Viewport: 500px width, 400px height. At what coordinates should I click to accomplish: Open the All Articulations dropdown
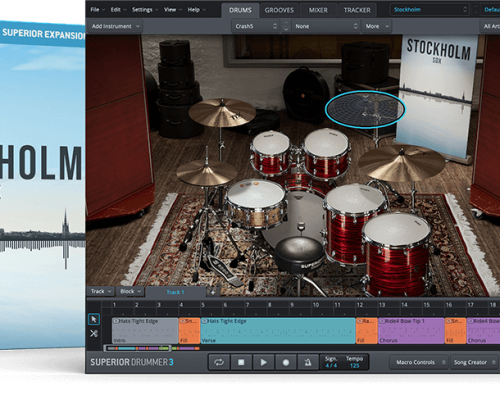coord(490,26)
